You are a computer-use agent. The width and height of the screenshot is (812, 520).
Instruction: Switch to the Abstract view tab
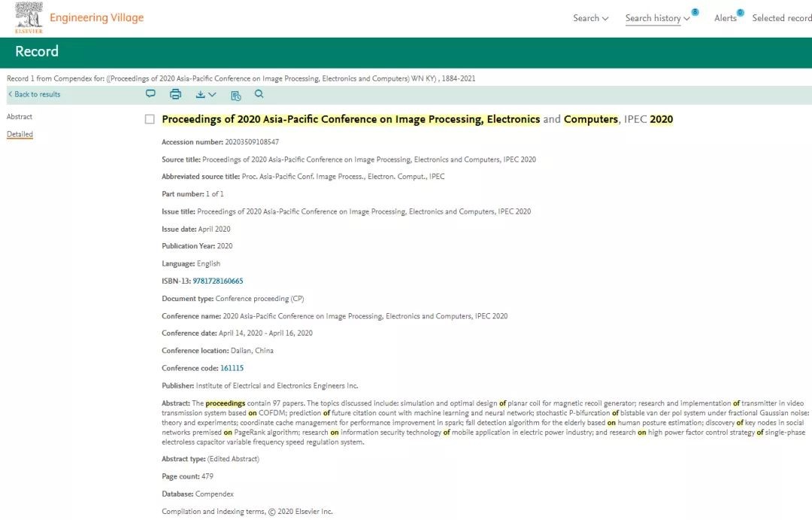coord(19,117)
